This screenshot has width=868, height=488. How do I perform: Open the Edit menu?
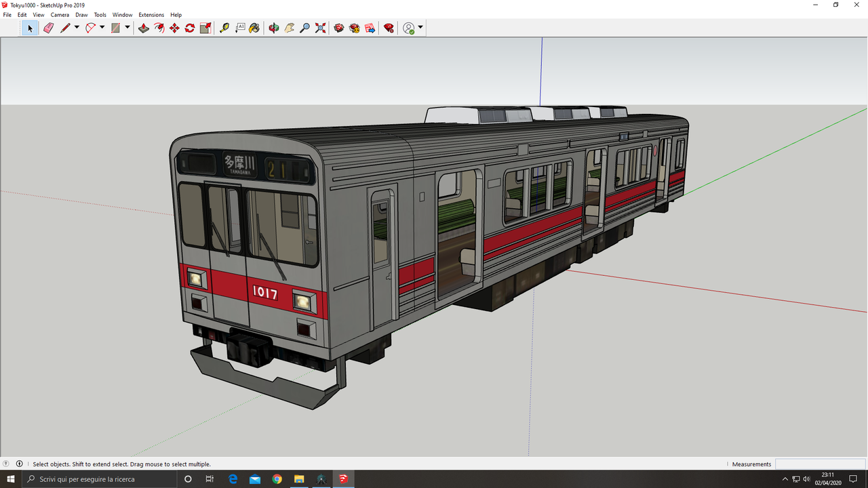(22, 15)
